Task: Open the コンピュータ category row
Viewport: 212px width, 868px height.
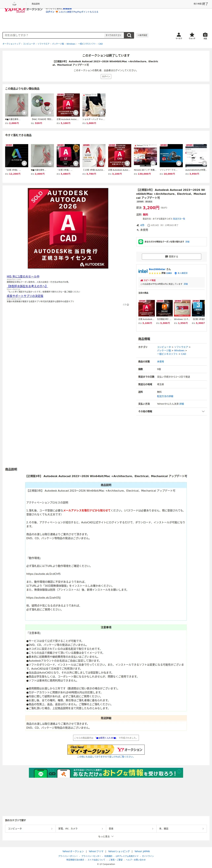Action: coord(30,829)
